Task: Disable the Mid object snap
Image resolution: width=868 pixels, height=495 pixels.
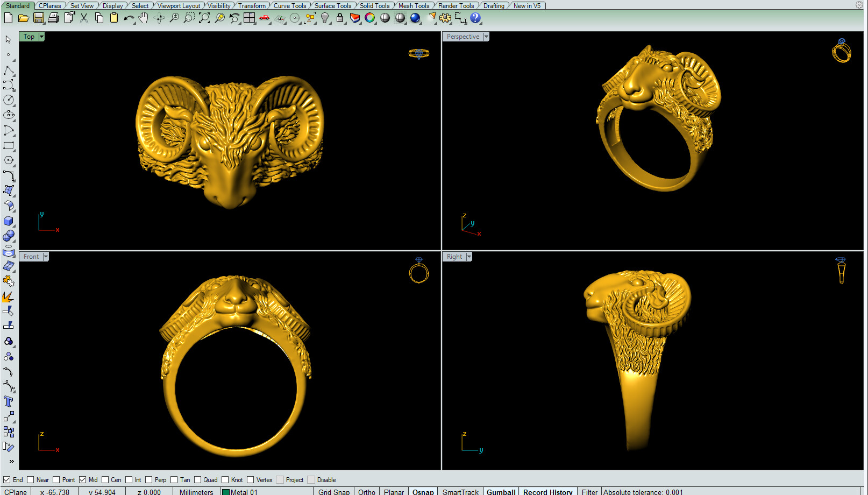Action: tap(82, 479)
